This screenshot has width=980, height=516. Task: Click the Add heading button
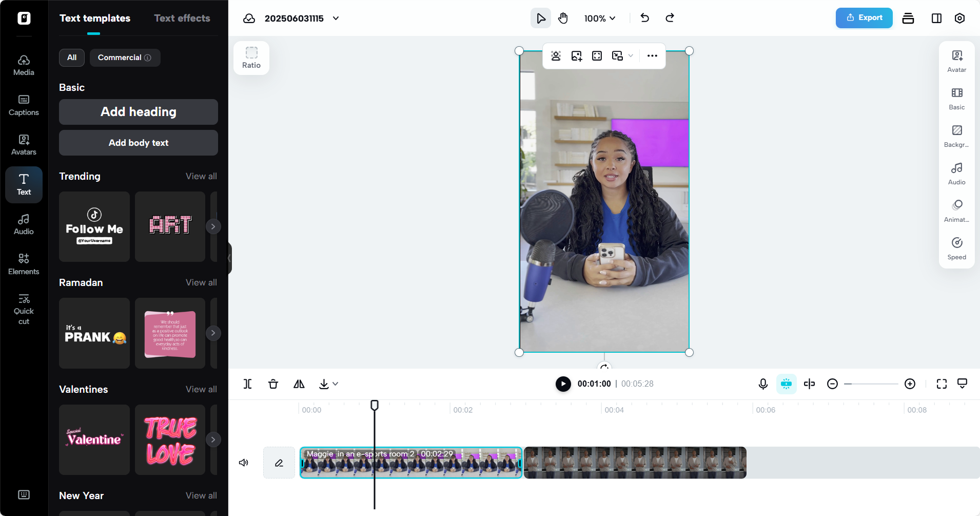139,112
